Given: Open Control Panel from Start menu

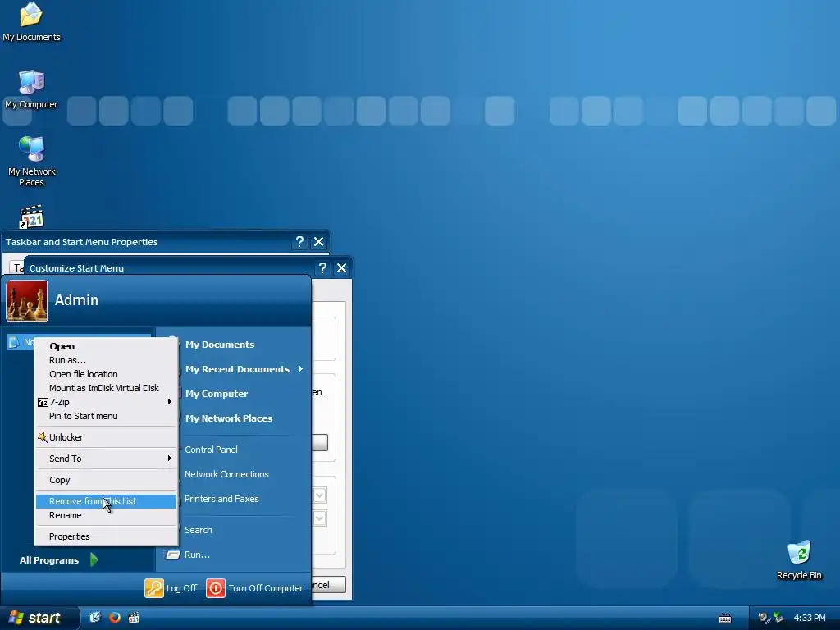Looking at the screenshot, I should coord(211,450).
